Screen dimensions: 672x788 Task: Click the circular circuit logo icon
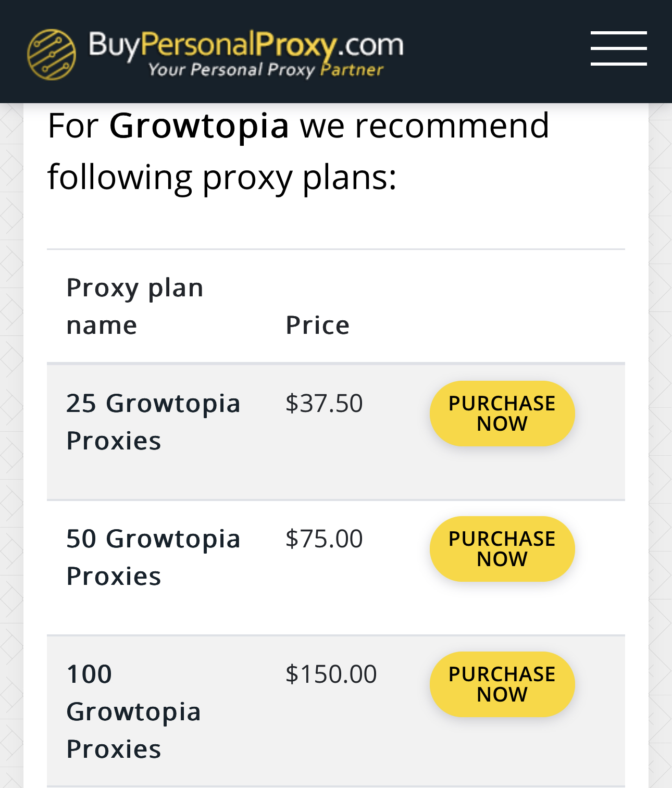point(52,55)
